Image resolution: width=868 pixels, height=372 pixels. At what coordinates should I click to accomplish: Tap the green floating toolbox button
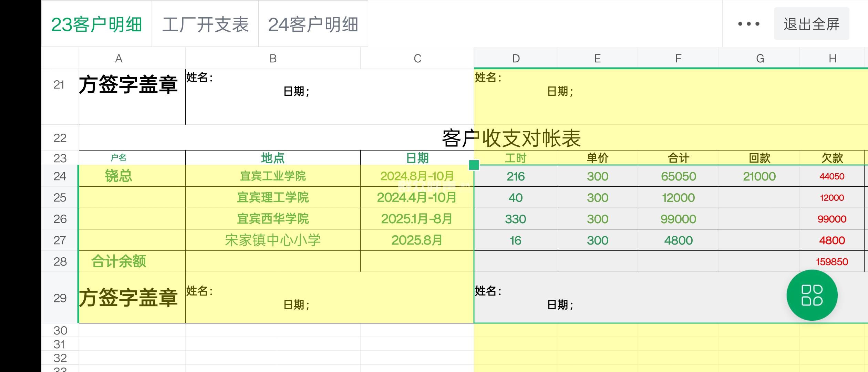[812, 296]
